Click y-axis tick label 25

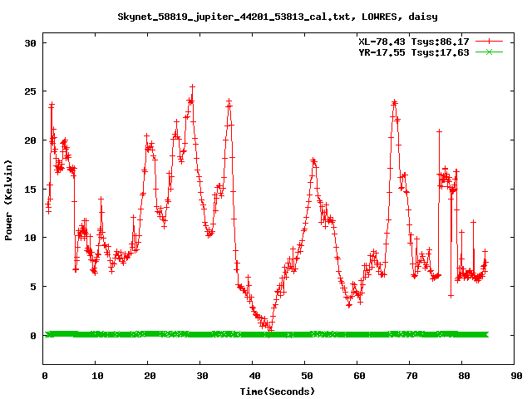pyautogui.click(x=30, y=91)
